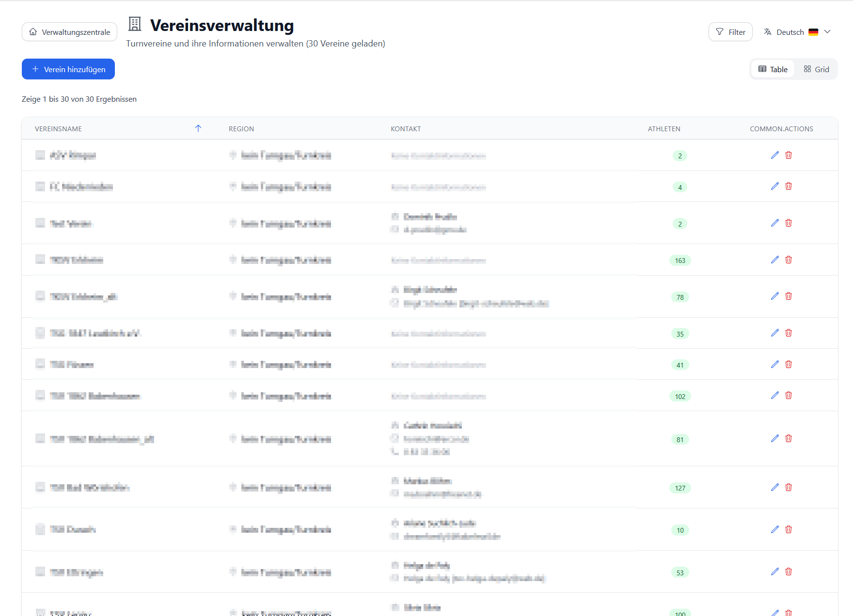Delete the club with 127 athletes
The width and height of the screenshot is (853, 616).
(789, 488)
